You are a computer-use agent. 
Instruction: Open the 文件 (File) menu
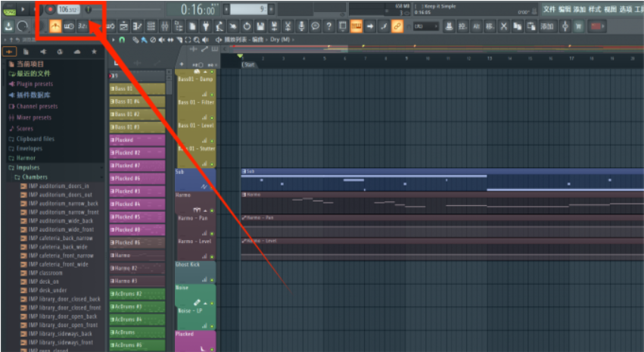pyautogui.click(x=549, y=9)
